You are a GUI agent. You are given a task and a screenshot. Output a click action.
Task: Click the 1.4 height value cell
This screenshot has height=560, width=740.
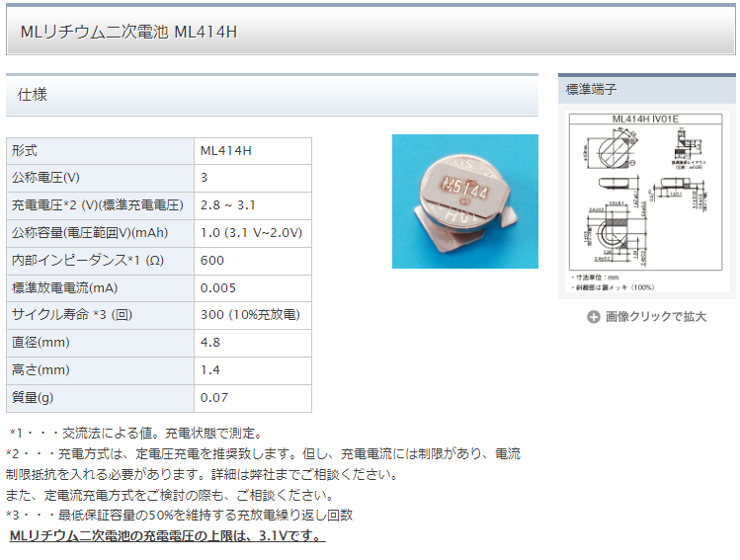pos(253,370)
